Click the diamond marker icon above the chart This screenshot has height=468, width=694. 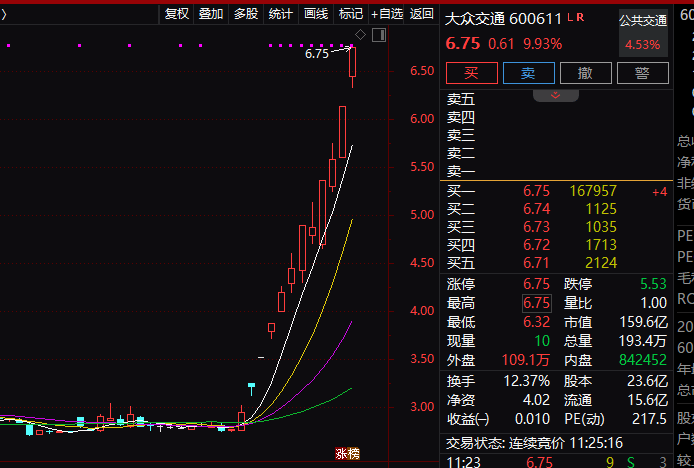click(x=360, y=35)
